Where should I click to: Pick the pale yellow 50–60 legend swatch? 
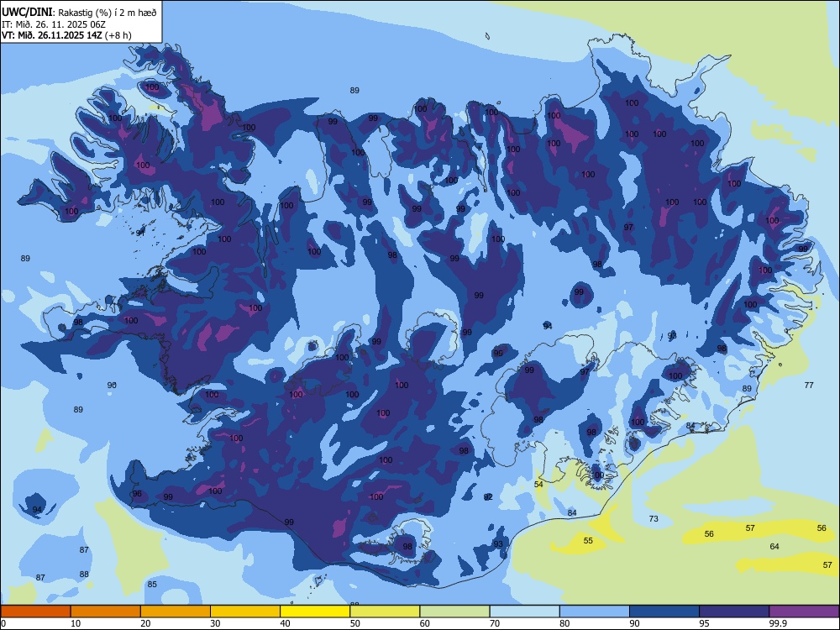(x=385, y=612)
